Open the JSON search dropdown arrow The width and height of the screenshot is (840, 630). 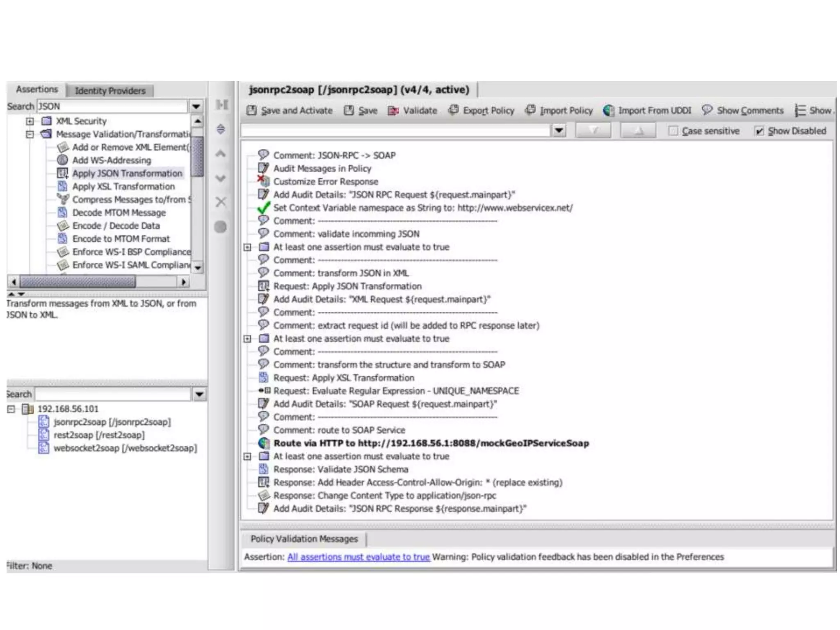196,107
